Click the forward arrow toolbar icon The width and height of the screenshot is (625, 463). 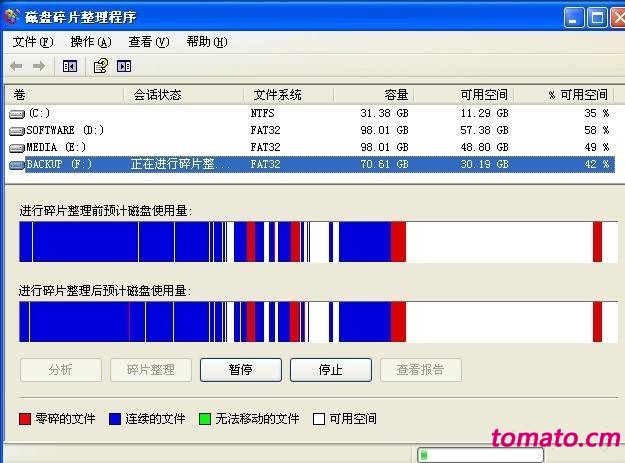[39, 66]
